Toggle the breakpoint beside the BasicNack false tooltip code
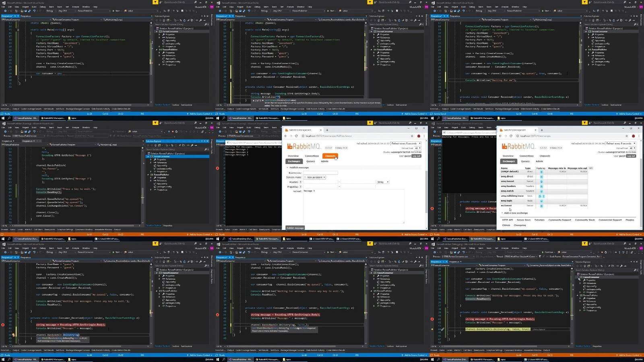Viewport: 644px width, 362px height. (x=217, y=315)
